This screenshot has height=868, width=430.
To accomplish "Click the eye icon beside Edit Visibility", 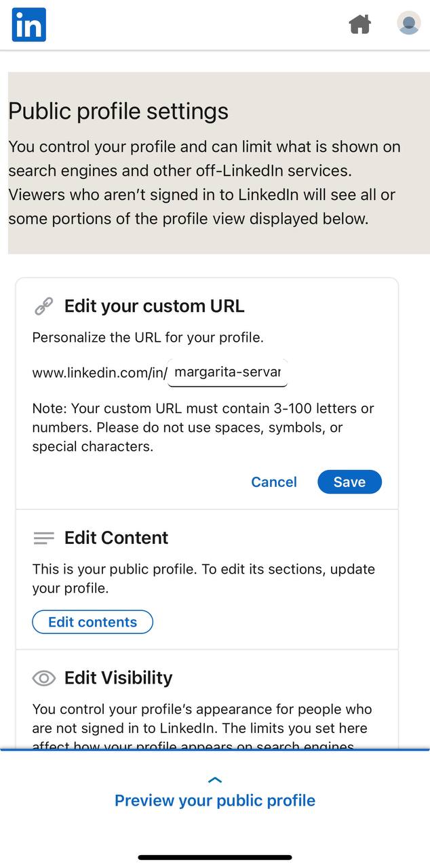I will coord(43,678).
